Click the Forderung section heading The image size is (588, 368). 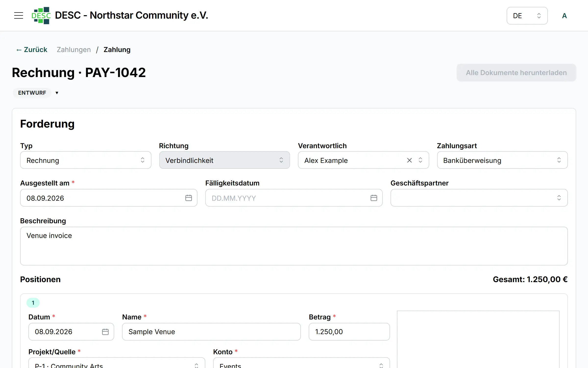(47, 124)
